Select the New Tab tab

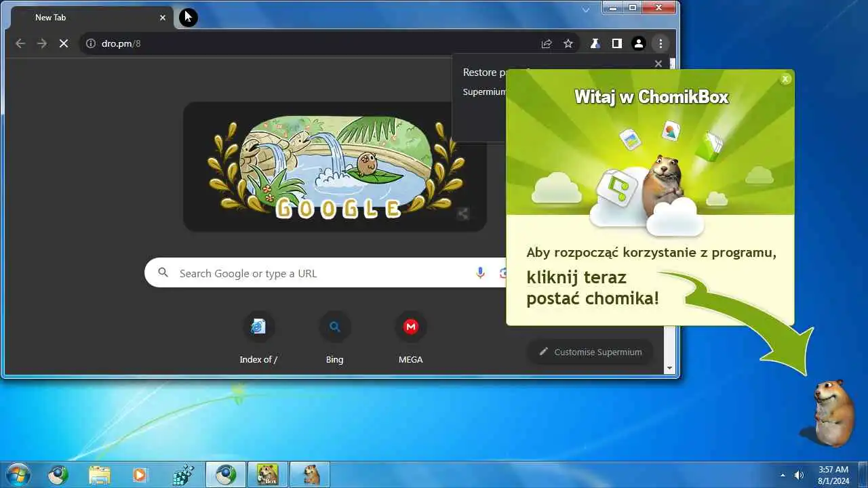coord(92,18)
